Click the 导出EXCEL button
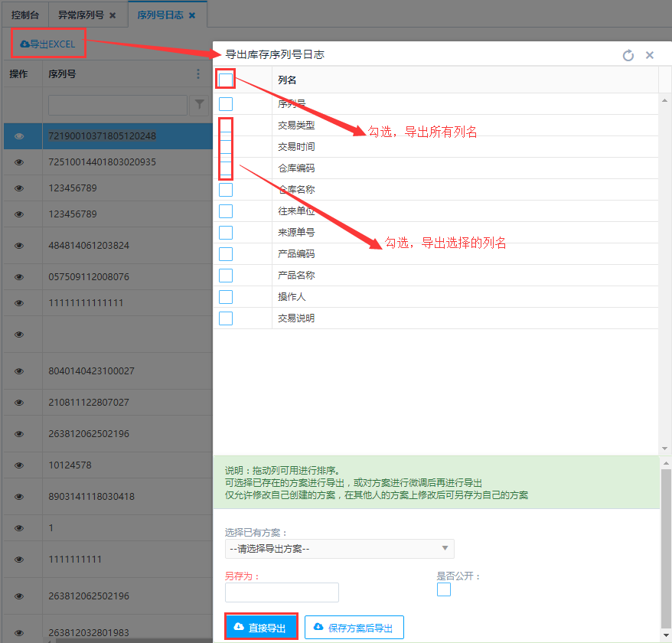 [x=47, y=44]
